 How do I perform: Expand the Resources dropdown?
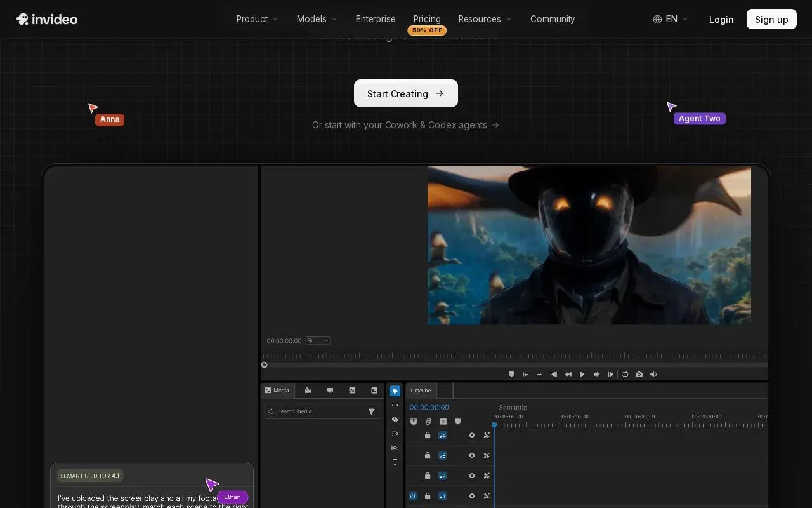click(x=485, y=19)
